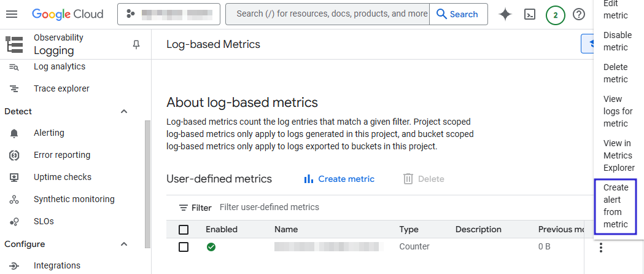644x274 pixels.
Task: Go to Alerting page
Action: [49, 133]
